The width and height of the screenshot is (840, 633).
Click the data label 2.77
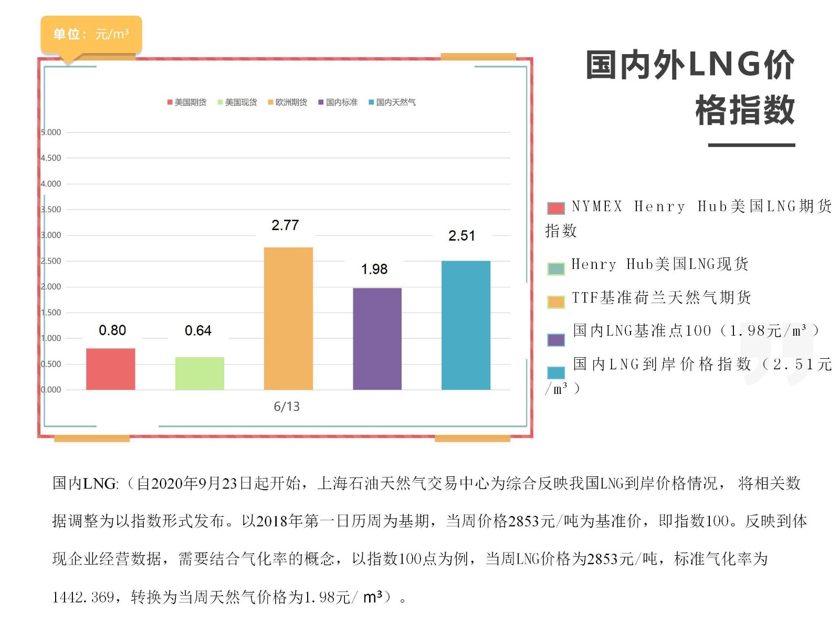285,225
